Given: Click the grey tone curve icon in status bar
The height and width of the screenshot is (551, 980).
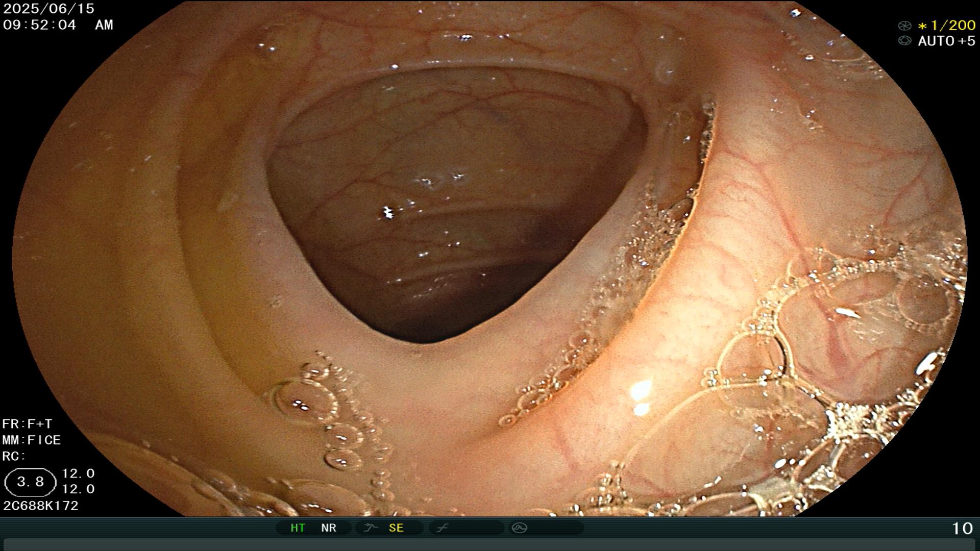Looking at the screenshot, I should coord(442,528).
